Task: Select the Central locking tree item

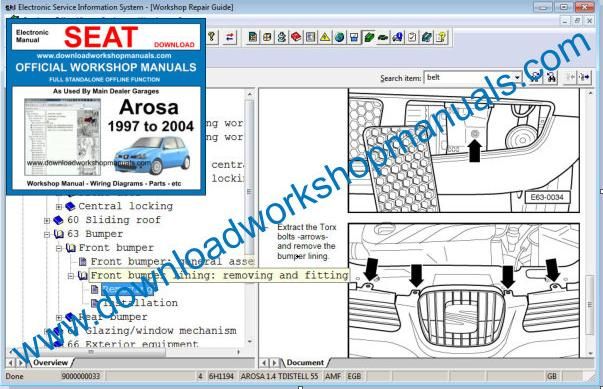Action: coord(126,206)
